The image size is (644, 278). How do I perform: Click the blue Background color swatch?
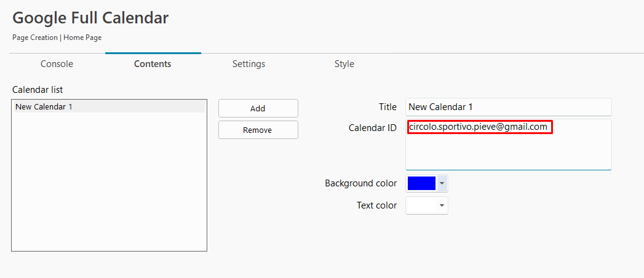pyautogui.click(x=421, y=183)
